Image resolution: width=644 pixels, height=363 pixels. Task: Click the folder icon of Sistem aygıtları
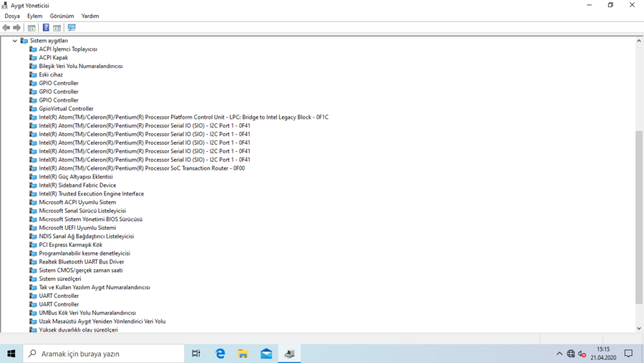click(24, 41)
